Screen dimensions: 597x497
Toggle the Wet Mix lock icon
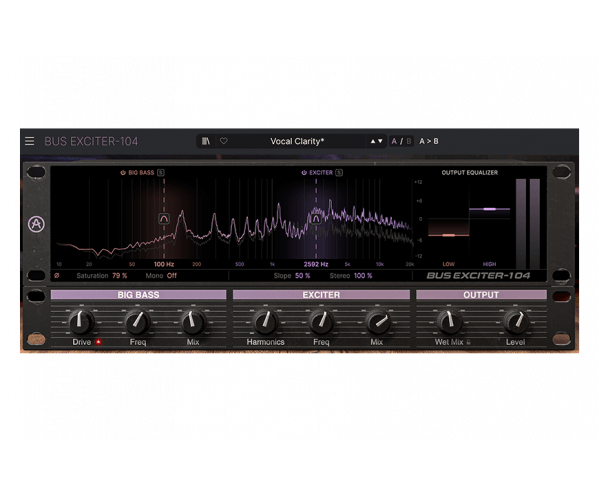(469, 342)
